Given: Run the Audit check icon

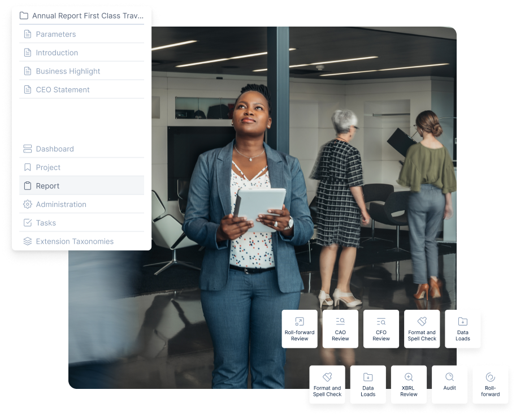Looking at the screenshot, I should 449,384.
